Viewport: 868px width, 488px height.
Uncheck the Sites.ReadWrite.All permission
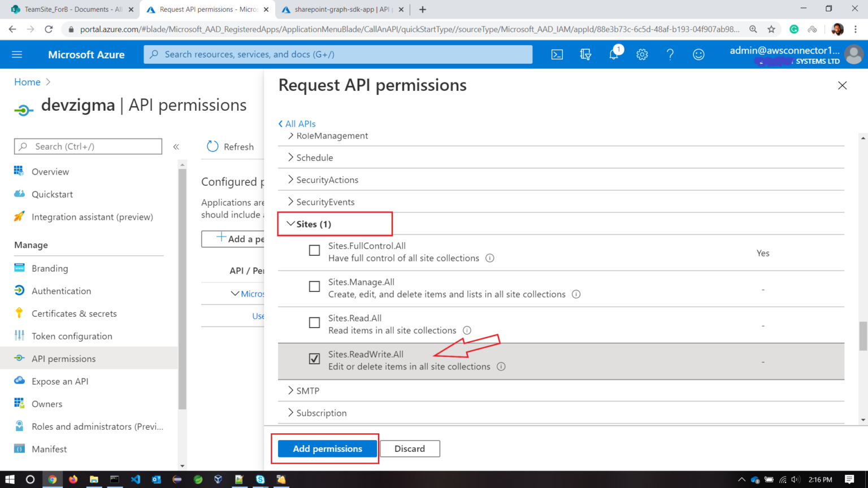click(x=314, y=359)
